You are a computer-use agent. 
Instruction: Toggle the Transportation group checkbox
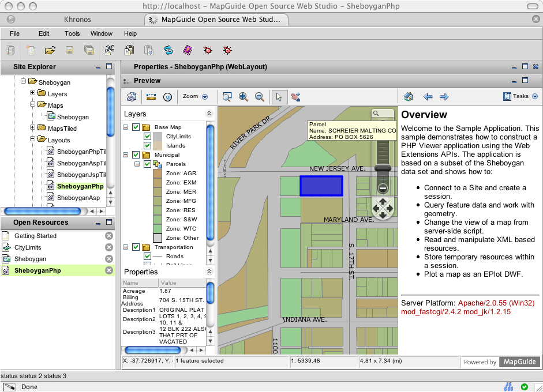pyautogui.click(x=136, y=247)
